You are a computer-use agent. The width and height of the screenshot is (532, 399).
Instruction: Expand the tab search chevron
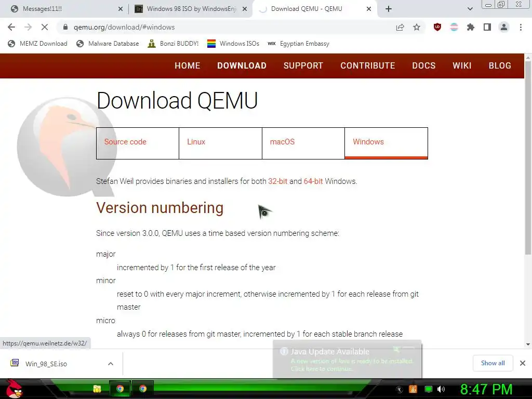click(470, 9)
